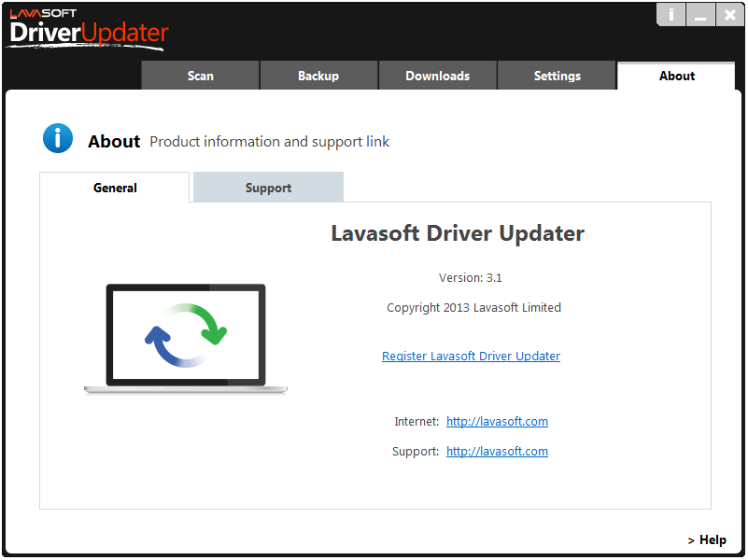
Task: Click the laptop sync arrows illustration
Action: tap(186, 339)
